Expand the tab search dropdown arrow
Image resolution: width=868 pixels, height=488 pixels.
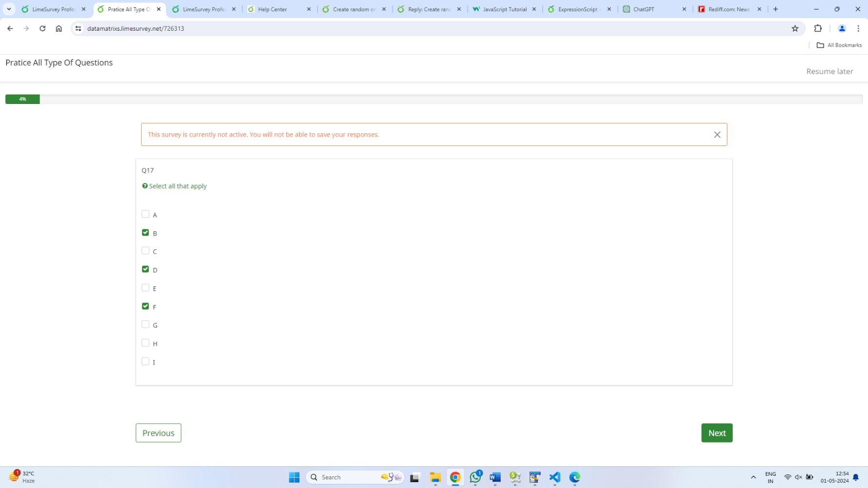[x=9, y=9]
